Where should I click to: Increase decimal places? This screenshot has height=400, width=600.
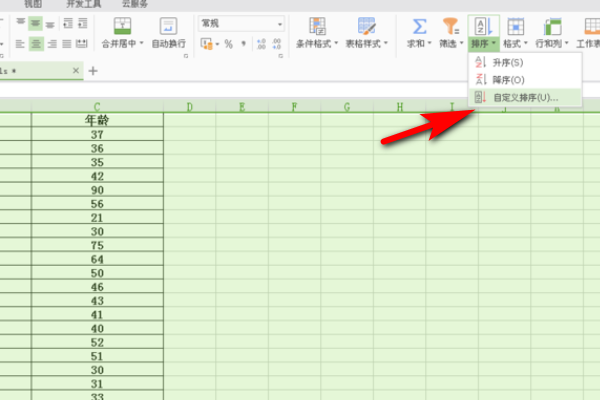coord(261,44)
